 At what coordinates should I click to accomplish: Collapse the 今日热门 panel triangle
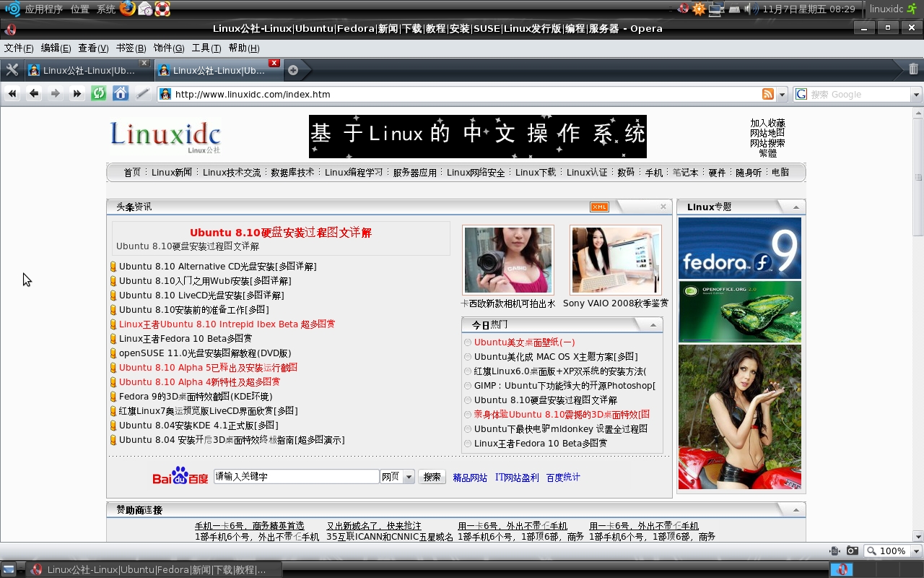[653, 325]
